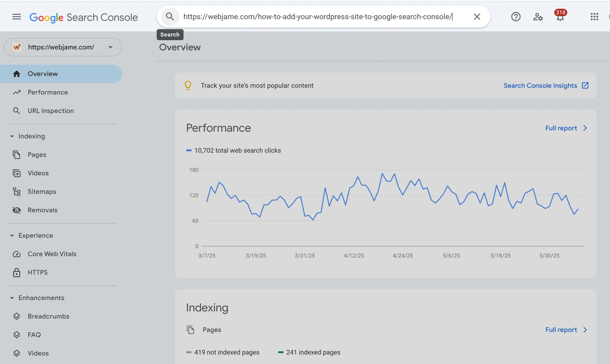The width and height of the screenshot is (610, 364).
Task: Click inside the URL inspection input field
Action: pos(318,17)
